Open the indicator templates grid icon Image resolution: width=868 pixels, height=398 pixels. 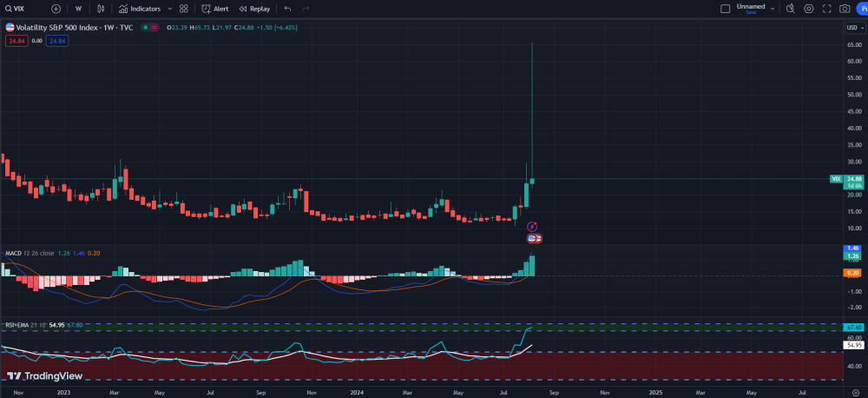pyautogui.click(x=184, y=9)
